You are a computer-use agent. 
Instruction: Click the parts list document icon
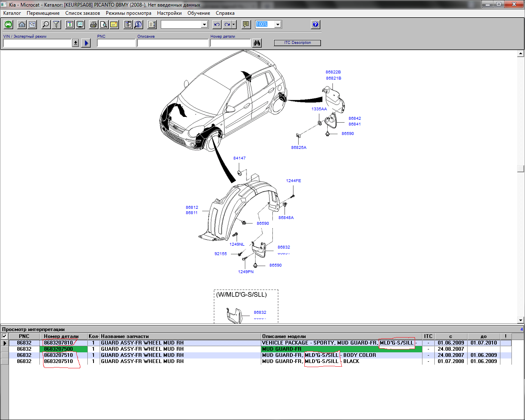(x=128, y=25)
